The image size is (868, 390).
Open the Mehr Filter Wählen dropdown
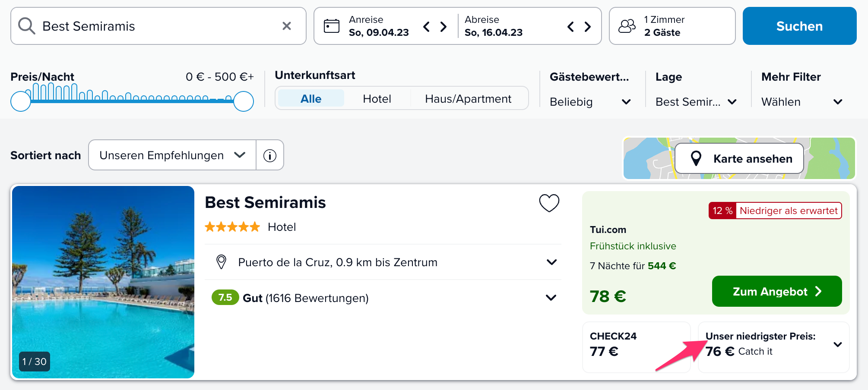click(802, 102)
